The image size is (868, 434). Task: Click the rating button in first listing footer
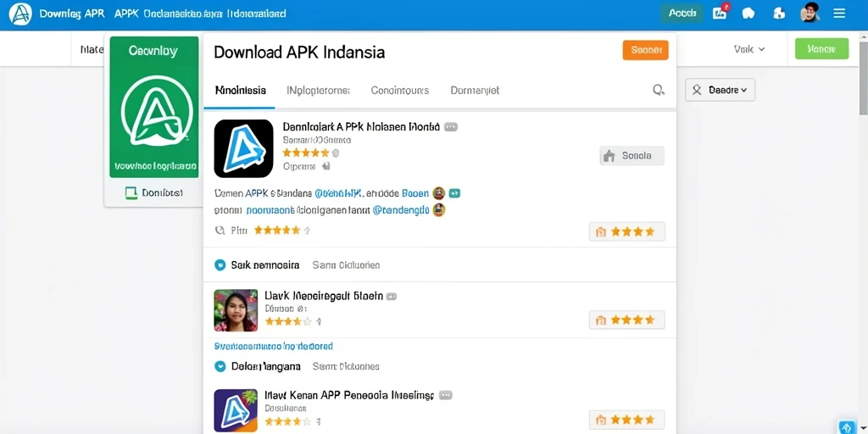click(626, 232)
